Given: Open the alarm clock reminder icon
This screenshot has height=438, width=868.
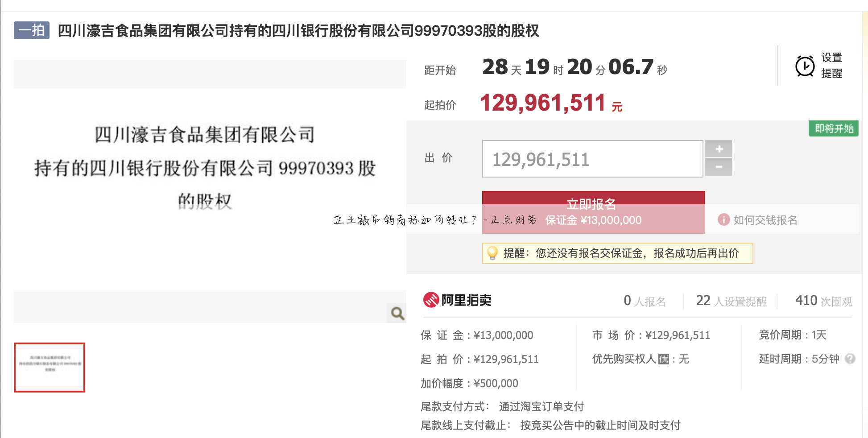Looking at the screenshot, I should point(804,66).
